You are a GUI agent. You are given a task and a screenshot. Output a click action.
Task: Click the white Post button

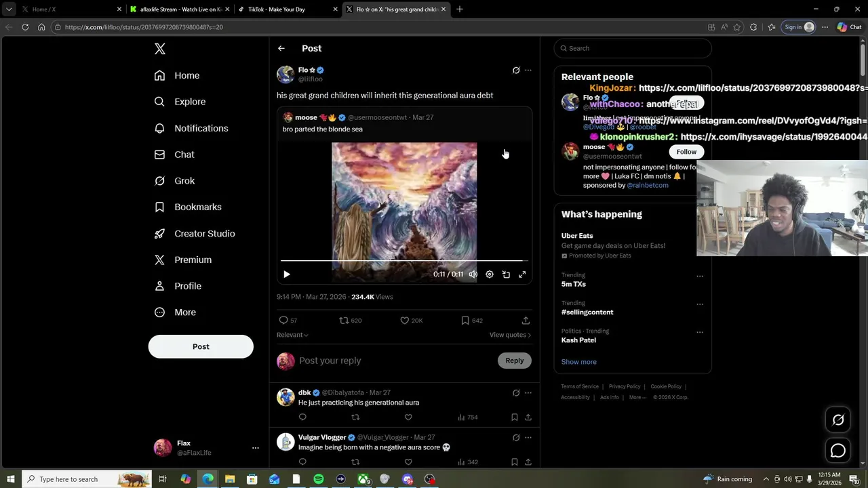[x=201, y=346]
